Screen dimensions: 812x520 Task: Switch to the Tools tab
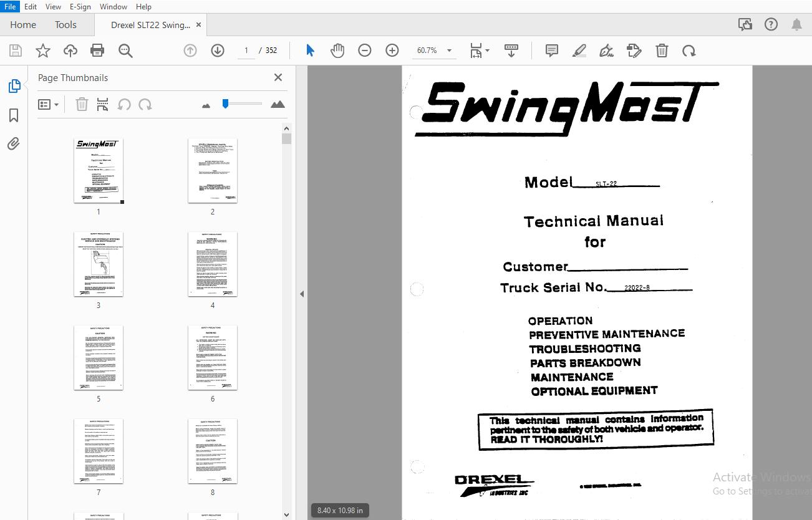(x=65, y=25)
